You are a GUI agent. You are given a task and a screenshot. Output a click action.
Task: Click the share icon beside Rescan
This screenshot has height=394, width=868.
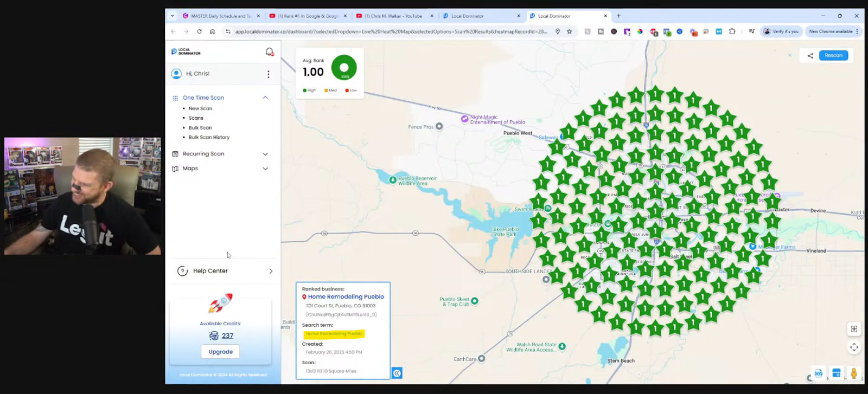click(x=810, y=55)
